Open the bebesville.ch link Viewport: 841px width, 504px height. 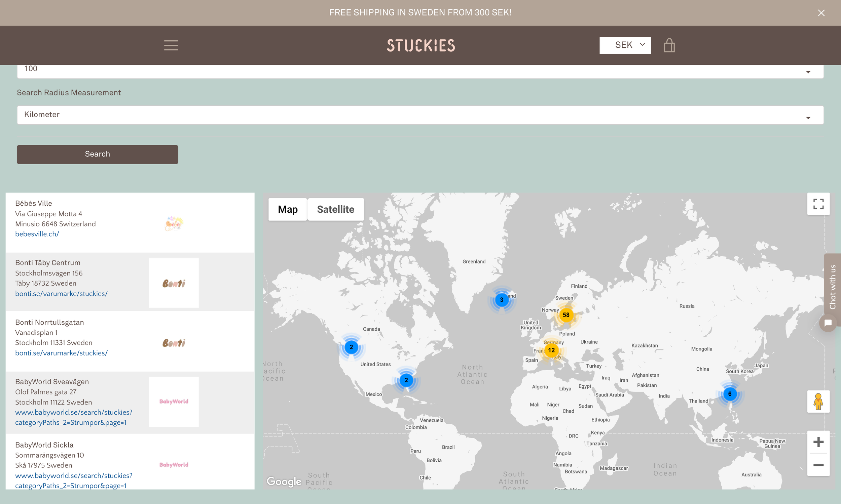[37, 234]
